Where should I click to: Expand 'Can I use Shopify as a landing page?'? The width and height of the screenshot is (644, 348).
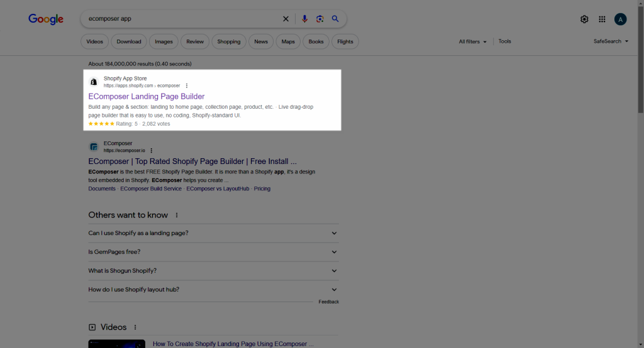214,233
